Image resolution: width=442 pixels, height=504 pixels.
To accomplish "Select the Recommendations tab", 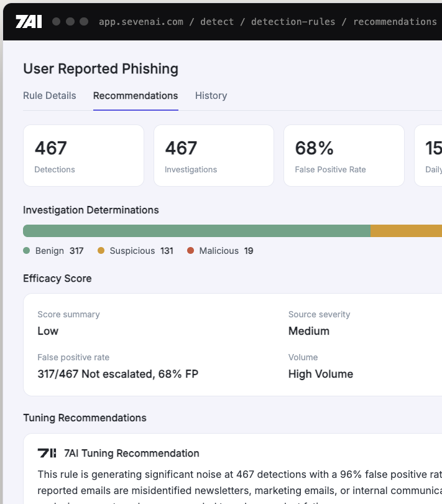I will 136,95.
